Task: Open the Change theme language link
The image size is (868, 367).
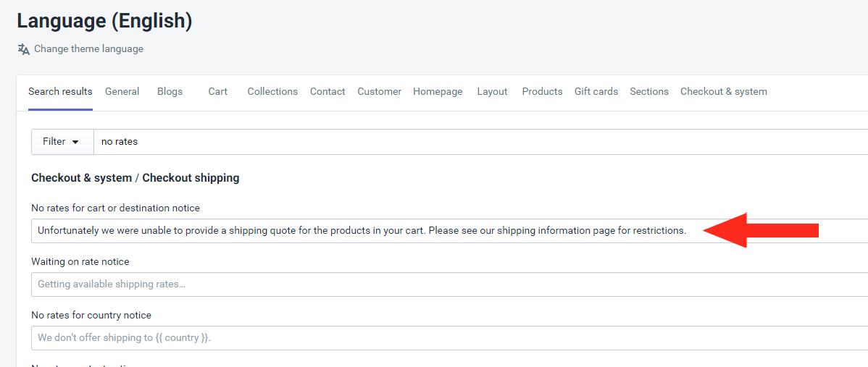Action: [x=88, y=48]
